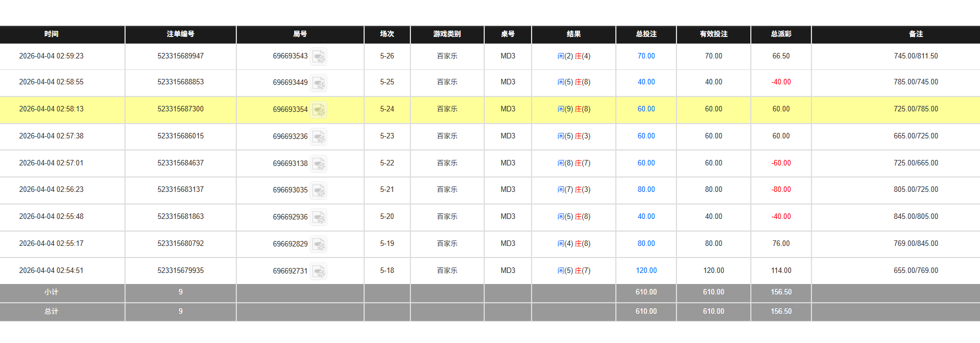980x343 pixels.
Task: Click result 闲(8) 庄(7)
Action: coord(574,163)
